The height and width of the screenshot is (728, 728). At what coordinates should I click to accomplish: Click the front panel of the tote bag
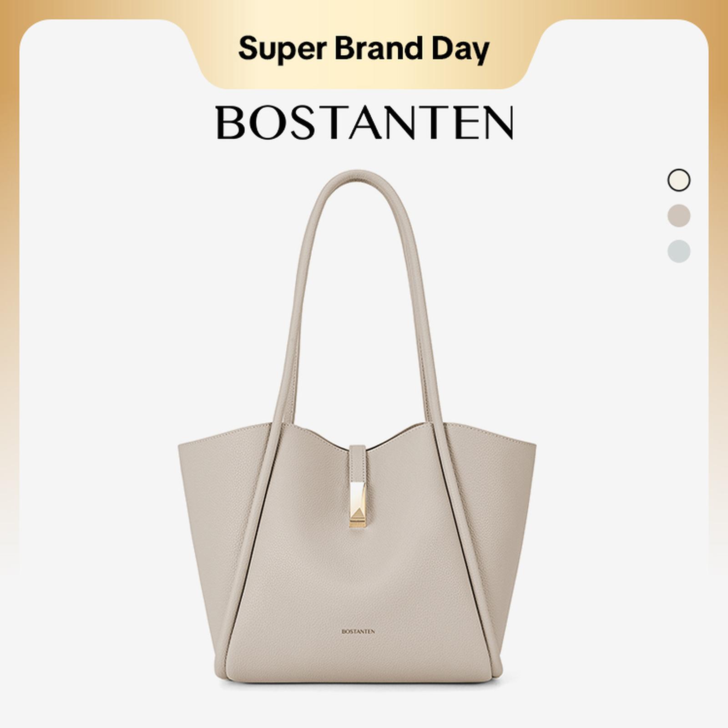click(x=357, y=569)
